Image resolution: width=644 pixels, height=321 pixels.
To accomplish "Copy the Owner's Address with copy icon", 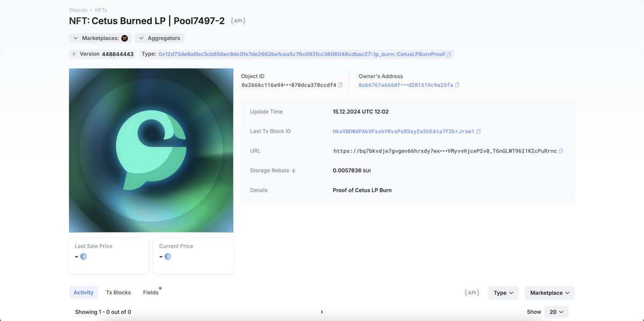I will click(x=457, y=85).
